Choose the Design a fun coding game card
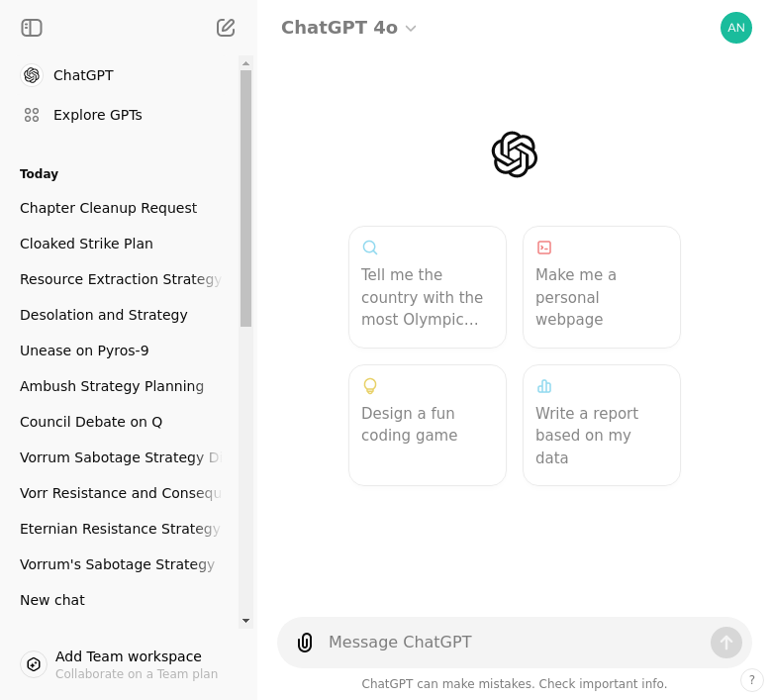The image size is (772, 700). pyautogui.click(x=428, y=425)
